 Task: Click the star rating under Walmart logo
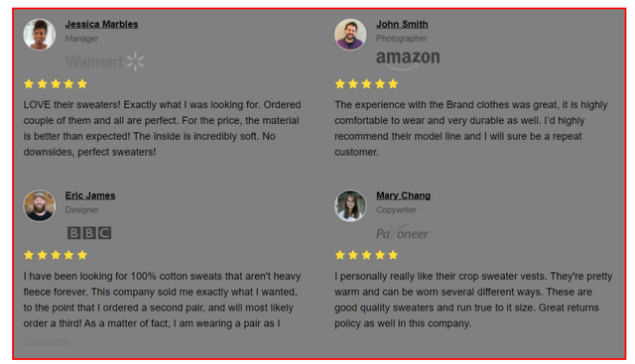[56, 84]
